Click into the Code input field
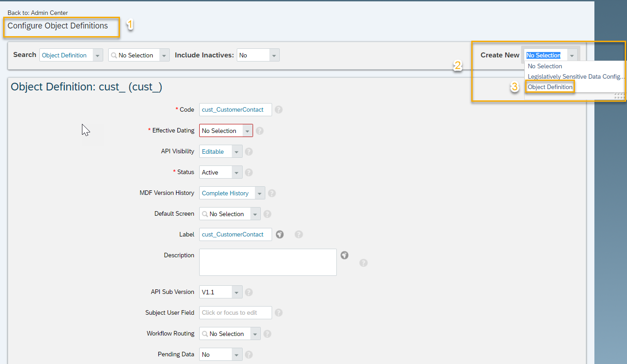627x364 pixels. 235,110
